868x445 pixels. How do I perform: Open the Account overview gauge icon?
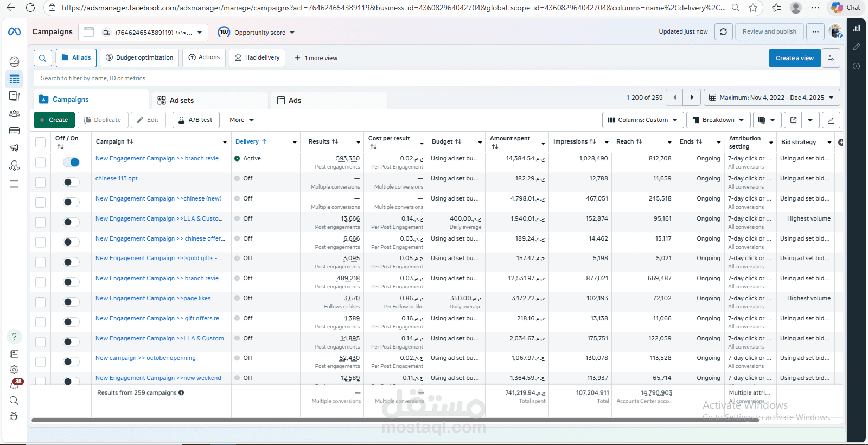pos(14,62)
